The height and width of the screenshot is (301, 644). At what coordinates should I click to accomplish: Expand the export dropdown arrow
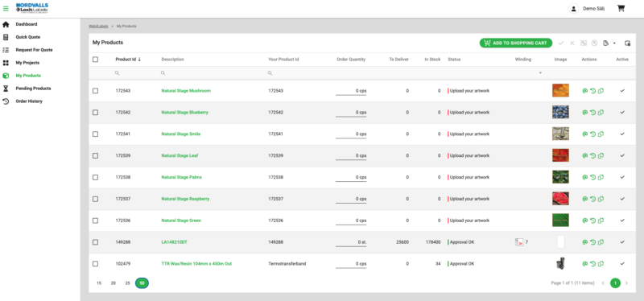(x=614, y=43)
